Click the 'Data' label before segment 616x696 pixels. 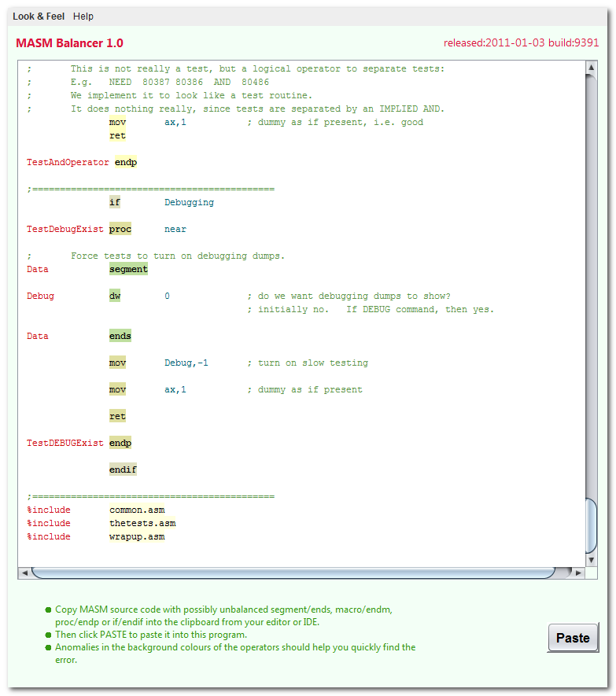click(37, 269)
